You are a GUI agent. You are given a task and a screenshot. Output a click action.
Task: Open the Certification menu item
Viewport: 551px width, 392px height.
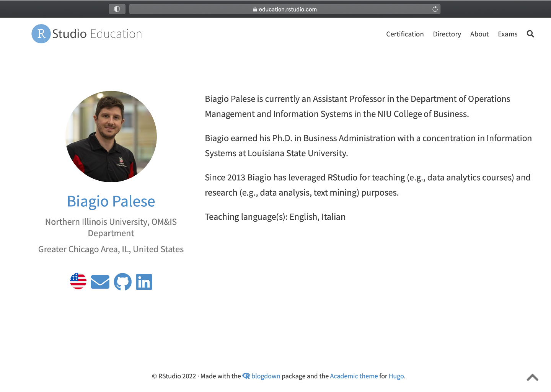405,34
